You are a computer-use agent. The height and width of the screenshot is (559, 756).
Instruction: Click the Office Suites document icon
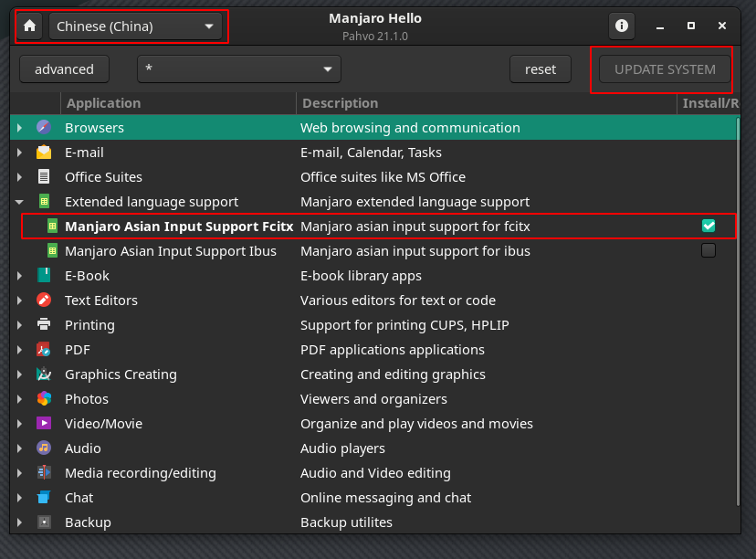(x=44, y=176)
